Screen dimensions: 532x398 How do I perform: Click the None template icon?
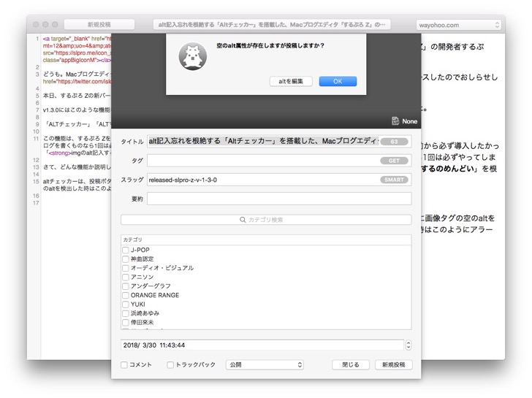(x=395, y=121)
